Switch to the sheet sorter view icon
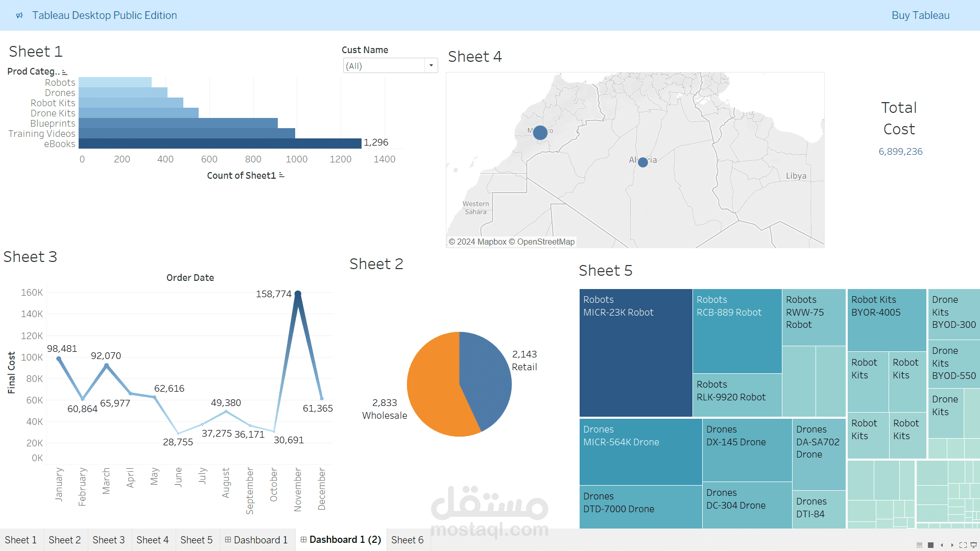Image resolution: width=980 pixels, height=551 pixels. tap(930, 545)
